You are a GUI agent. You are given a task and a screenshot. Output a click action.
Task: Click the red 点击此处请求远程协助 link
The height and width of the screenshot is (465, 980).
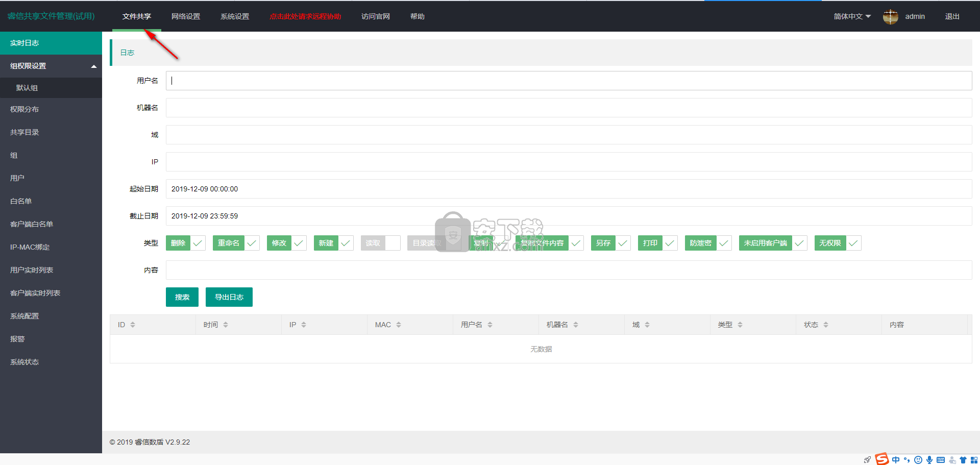[305, 16]
